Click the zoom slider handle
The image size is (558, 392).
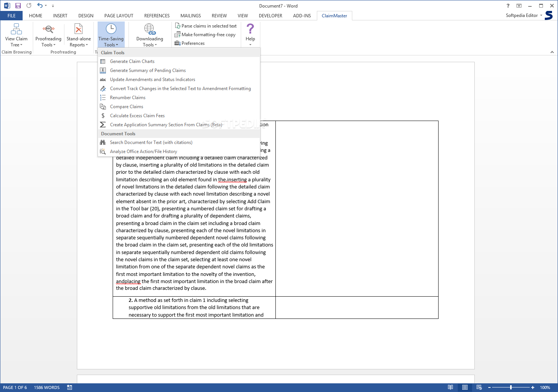coord(511,387)
